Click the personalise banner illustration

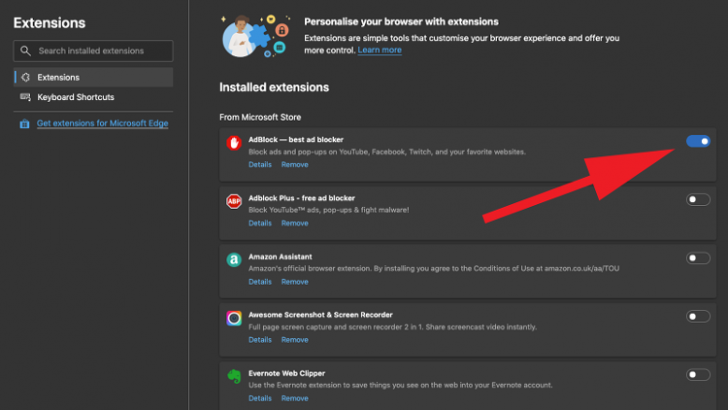point(256,36)
